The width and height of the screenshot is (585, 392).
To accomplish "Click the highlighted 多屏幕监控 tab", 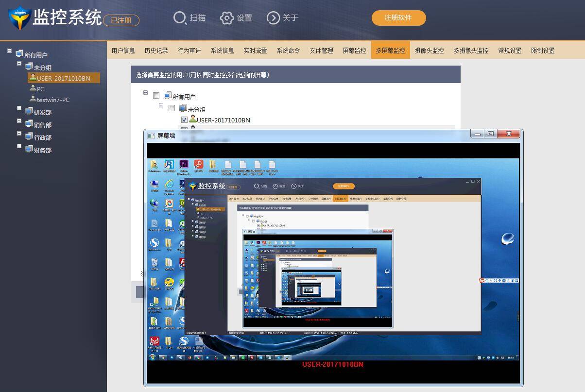I will coord(390,51).
